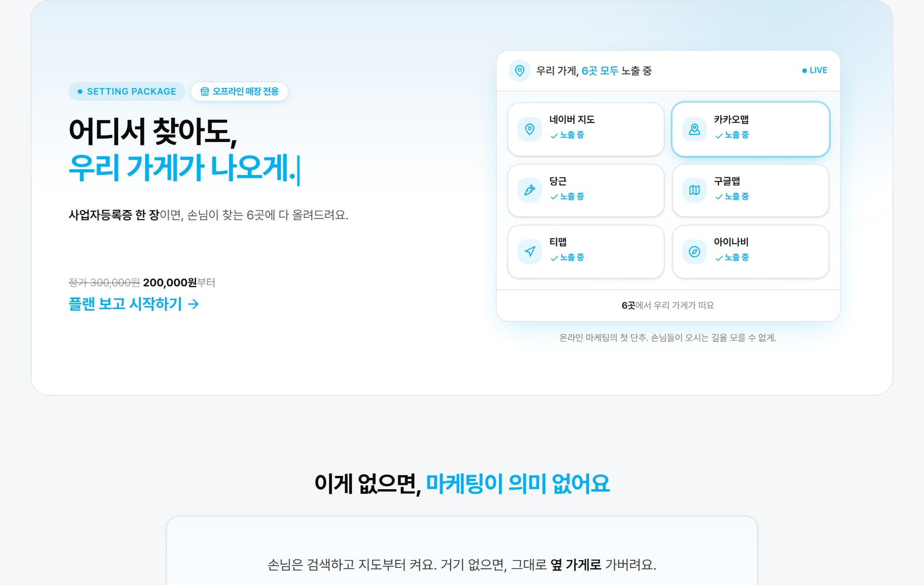This screenshot has width=924, height=585.
Task: Click the 이게 없으면, 마케팅이 의미 없어요 heading
Action: click(x=462, y=483)
